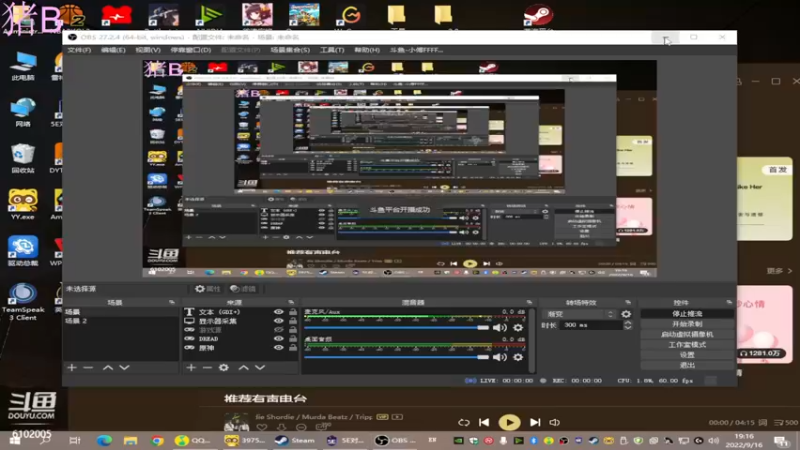Viewport: 800px width, 450px height.
Task: Pop out the 来源 dock panel
Action: (x=291, y=303)
